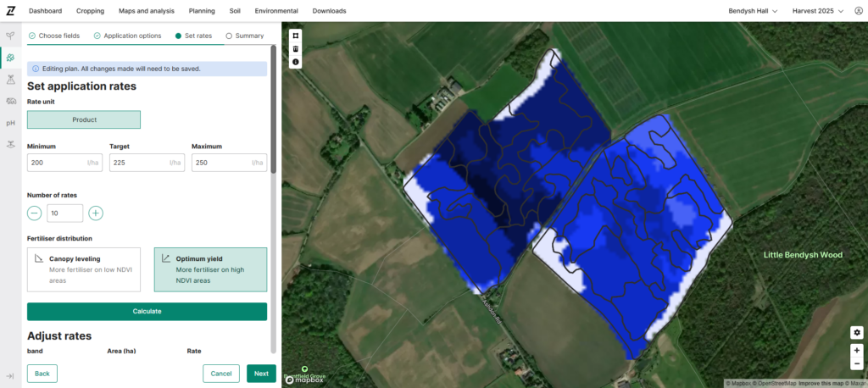The width and height of the screenshot is (868, 388).
Task: Open the Cropping menu
Action: point(90,11)
